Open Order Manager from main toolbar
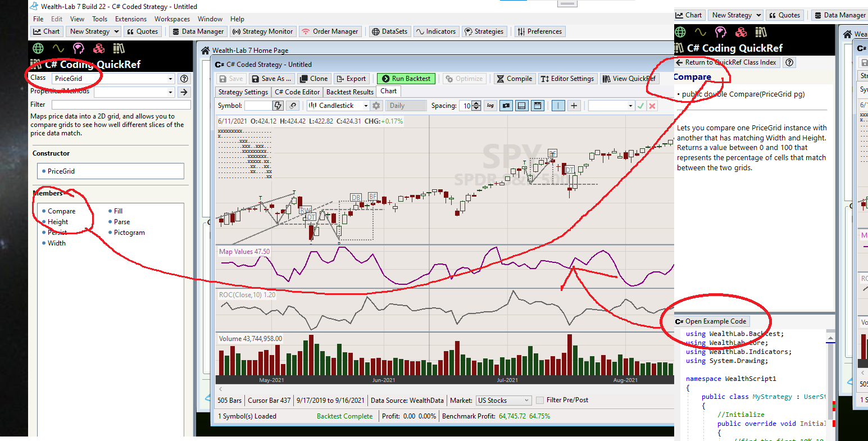This screenshot has height=441, width=868. (330, 31)
